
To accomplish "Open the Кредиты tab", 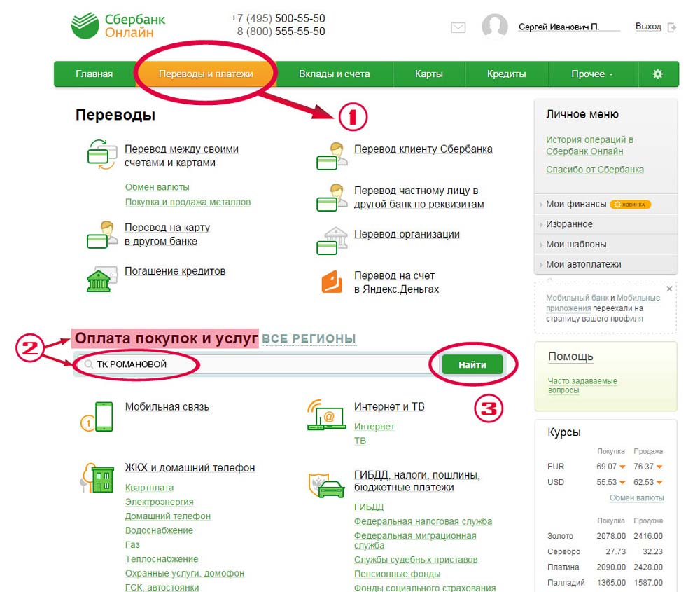I will click(x=506, y=74).
